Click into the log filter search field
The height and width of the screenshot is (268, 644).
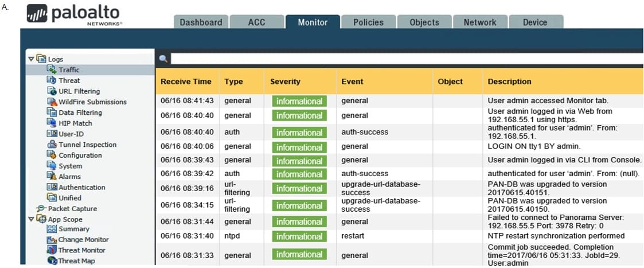[407, 59]
